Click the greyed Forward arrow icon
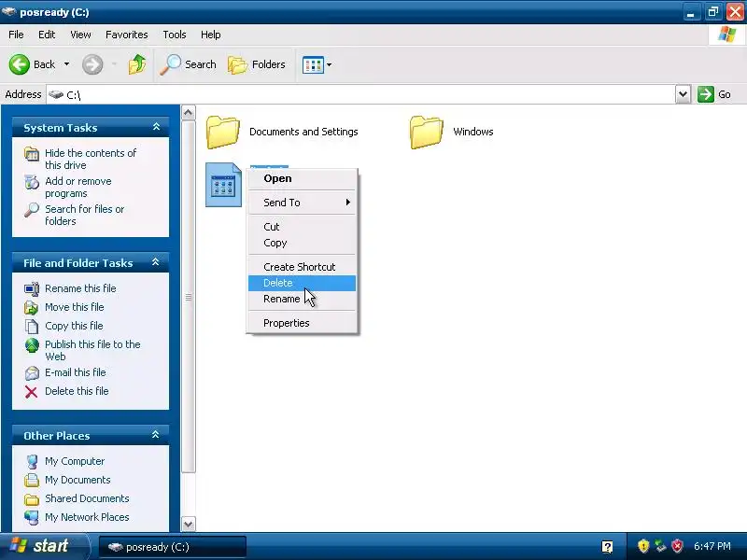Screen dimensions: 747x560 pyautogui.click(x=92, y=64)
